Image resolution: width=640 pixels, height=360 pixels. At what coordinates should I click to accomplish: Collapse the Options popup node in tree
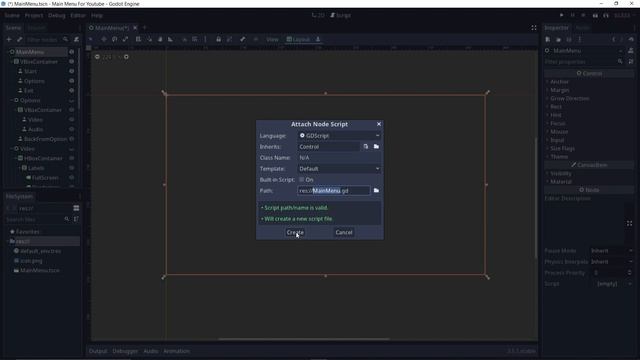(x=12, y=100)
